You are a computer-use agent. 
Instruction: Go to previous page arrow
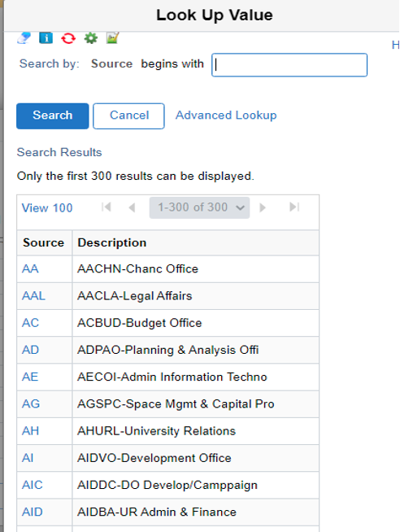133,207
